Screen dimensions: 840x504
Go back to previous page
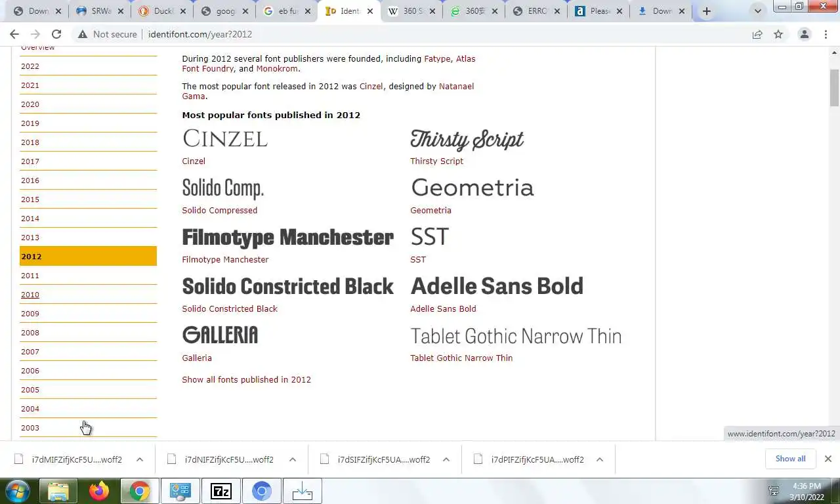point(14,34)
